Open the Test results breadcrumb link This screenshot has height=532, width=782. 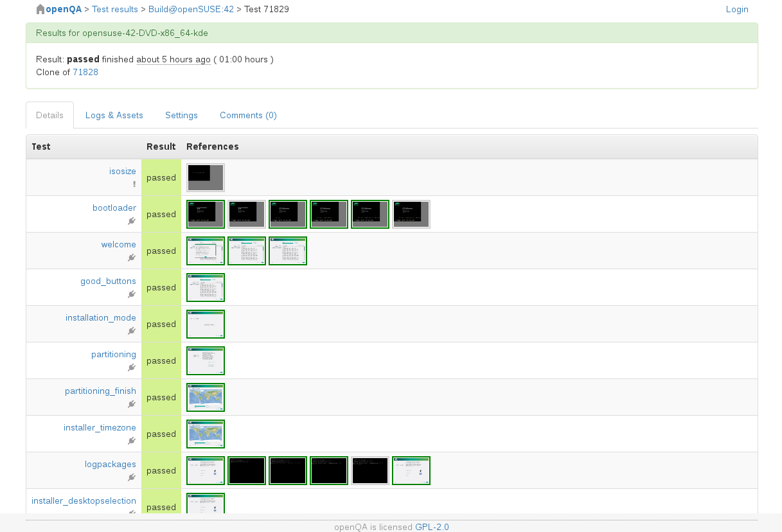(115, 9)
